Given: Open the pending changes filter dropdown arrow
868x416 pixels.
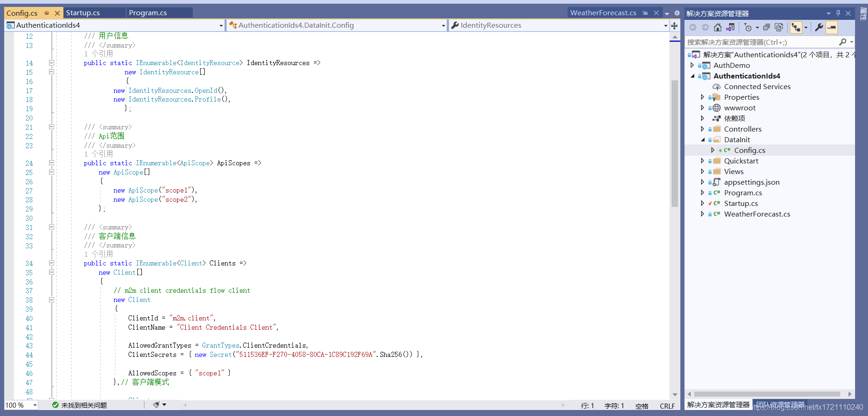Looking at the screenshot, I should (x=757, y=27).
